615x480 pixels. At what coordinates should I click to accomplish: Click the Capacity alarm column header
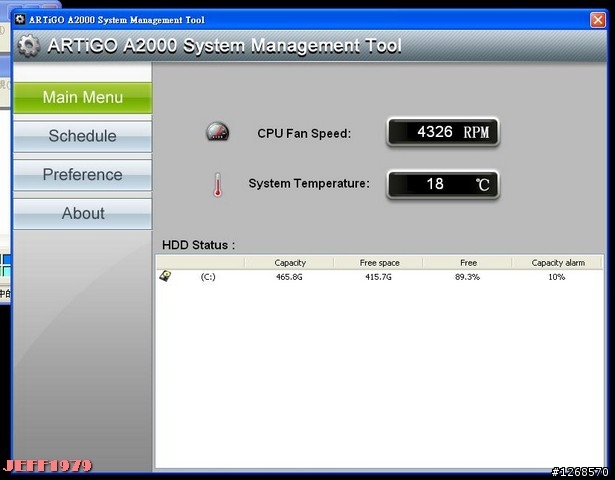coord(557,263)
